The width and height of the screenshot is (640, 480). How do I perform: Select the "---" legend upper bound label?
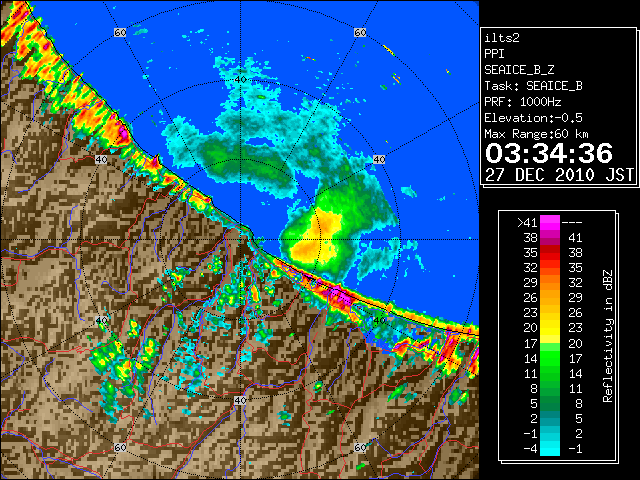pos(572,223)
